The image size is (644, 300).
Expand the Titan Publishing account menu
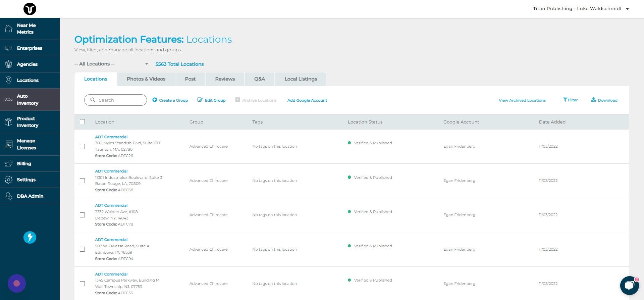point(581,9)
